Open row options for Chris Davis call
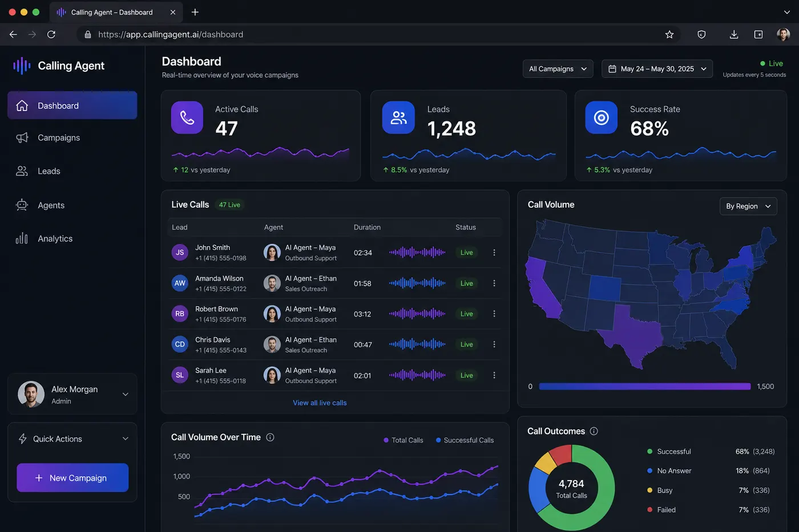799x532 pixels. coord(494,344)
